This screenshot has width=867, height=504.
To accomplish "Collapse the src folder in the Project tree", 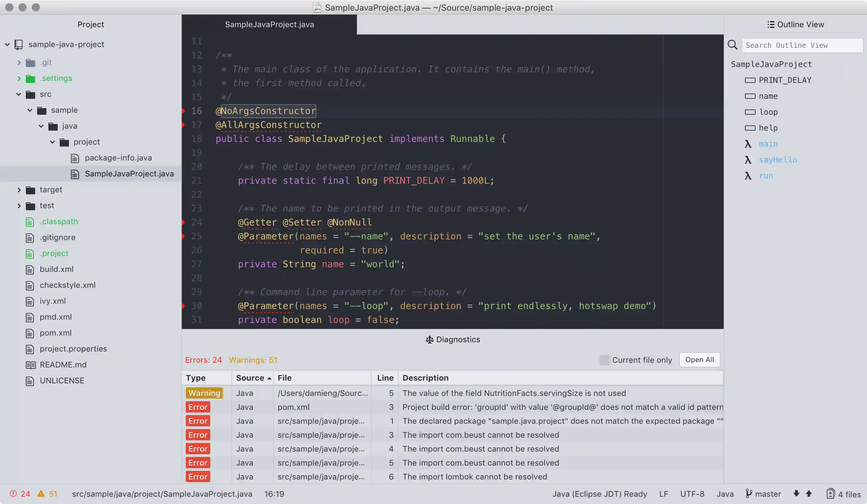I will [x=18, y=94].
